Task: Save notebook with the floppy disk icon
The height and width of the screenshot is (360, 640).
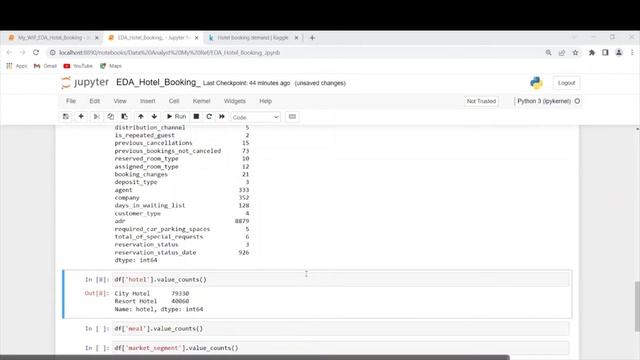Action: click(66, 117)
